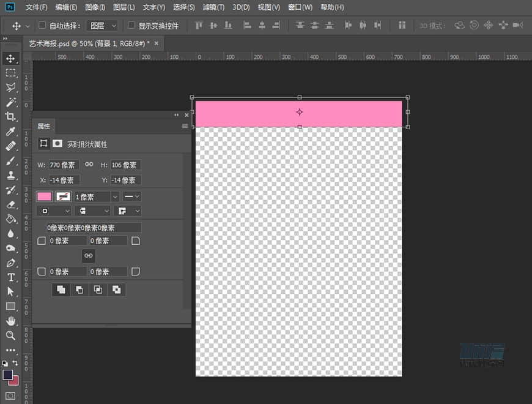Open the Edit Toolbar three-dots menu

[10, 350]
